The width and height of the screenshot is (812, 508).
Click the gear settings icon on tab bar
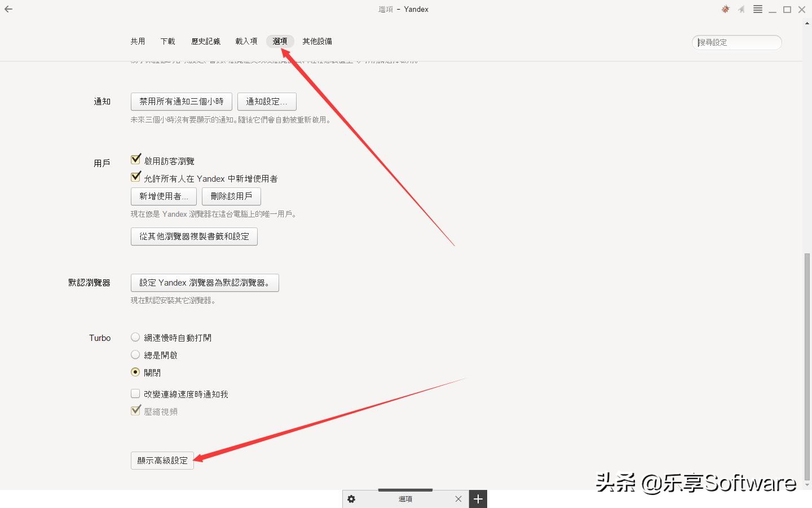351,499
